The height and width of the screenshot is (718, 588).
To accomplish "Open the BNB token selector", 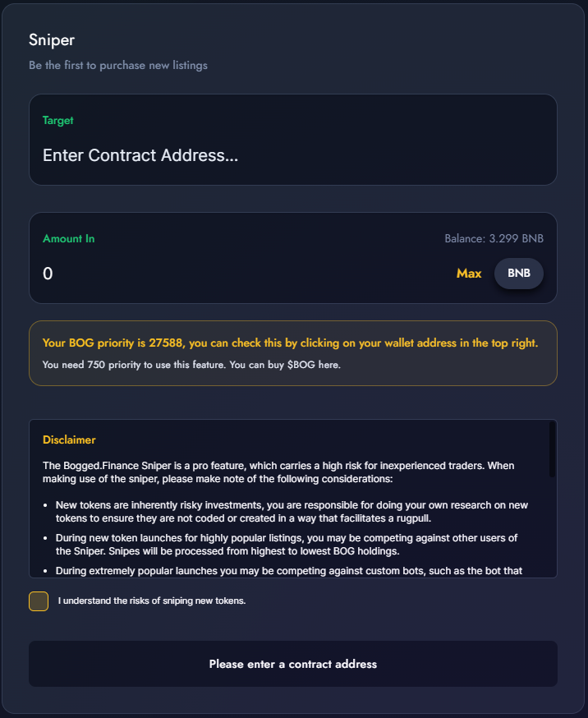I will (518, 274).
